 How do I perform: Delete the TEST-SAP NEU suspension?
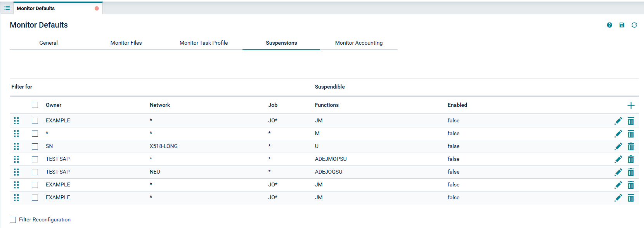(x=631, y=172)
